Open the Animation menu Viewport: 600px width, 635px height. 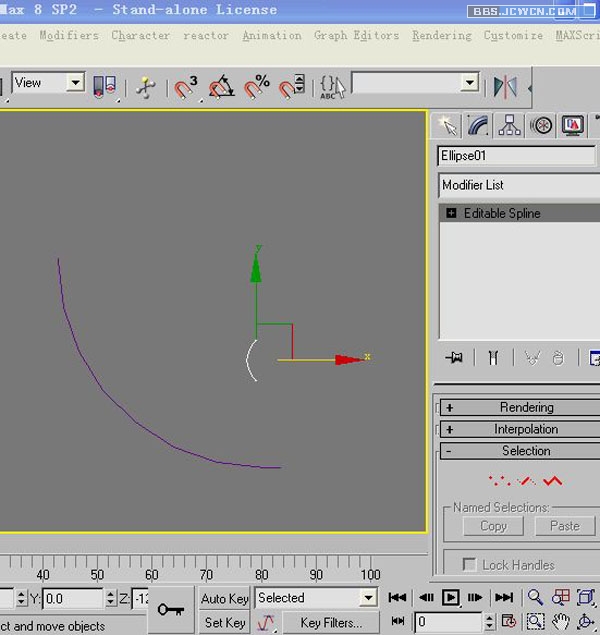pyautogui.click(x=272, y=36)
